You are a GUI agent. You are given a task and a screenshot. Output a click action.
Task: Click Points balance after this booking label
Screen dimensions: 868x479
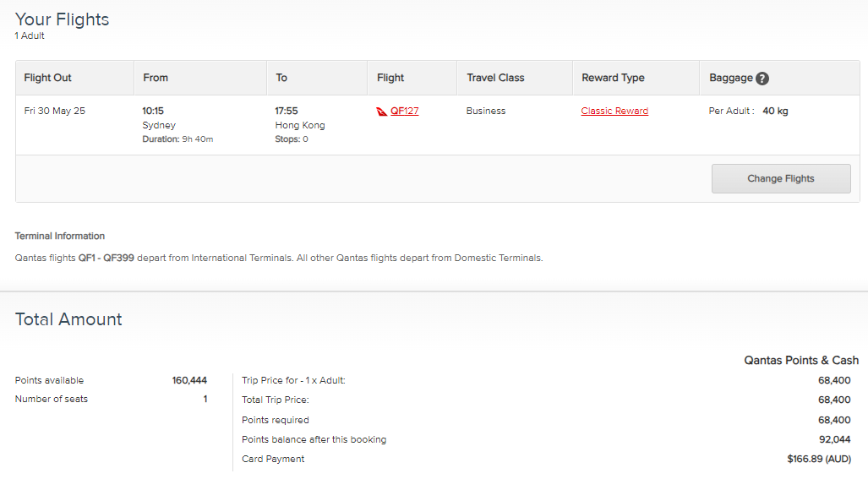click(x=314, y=440)
